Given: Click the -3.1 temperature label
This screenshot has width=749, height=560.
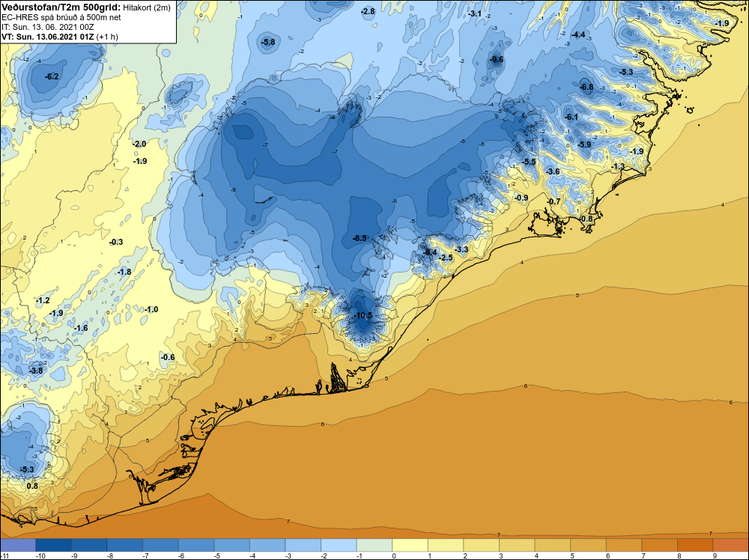Looking at the screenshot, I should 475,13.
